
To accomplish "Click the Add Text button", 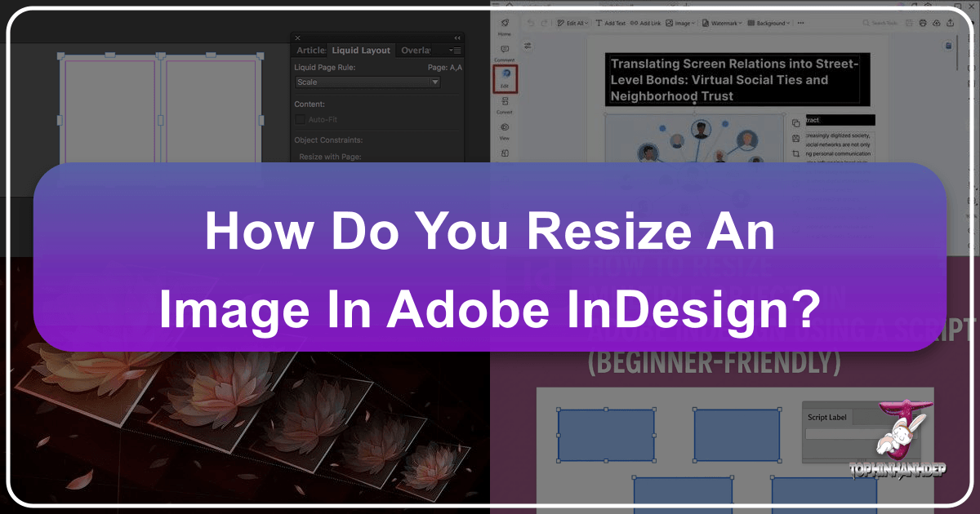I will [612, 23].
